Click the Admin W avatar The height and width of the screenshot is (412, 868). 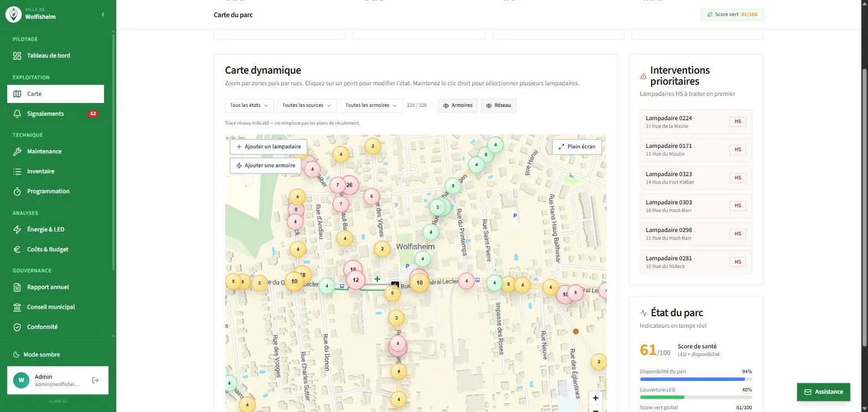(x=21, y=380)
